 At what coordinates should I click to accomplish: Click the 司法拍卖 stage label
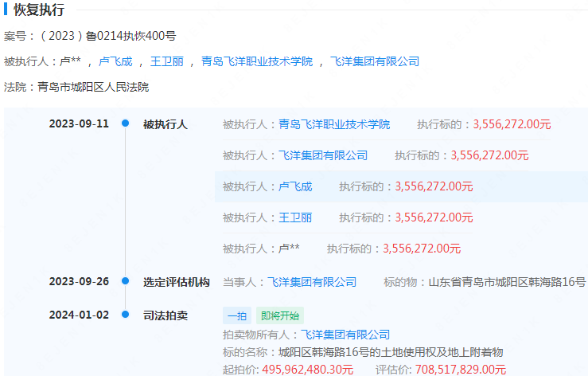165,315
